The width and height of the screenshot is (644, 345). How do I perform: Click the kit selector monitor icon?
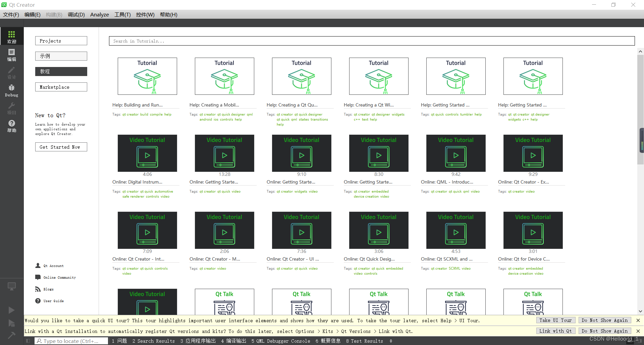tap(12, 287)
